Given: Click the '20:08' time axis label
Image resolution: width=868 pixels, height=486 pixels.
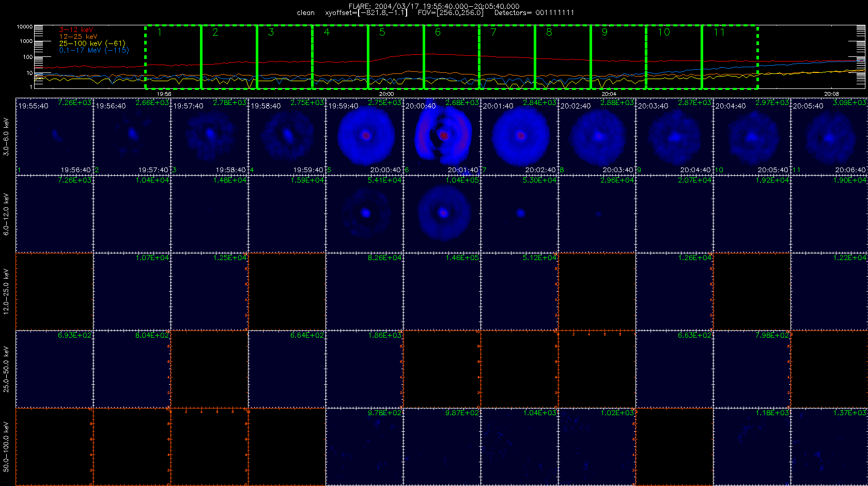Looking at the screenshot, I should tap(831, 94).
